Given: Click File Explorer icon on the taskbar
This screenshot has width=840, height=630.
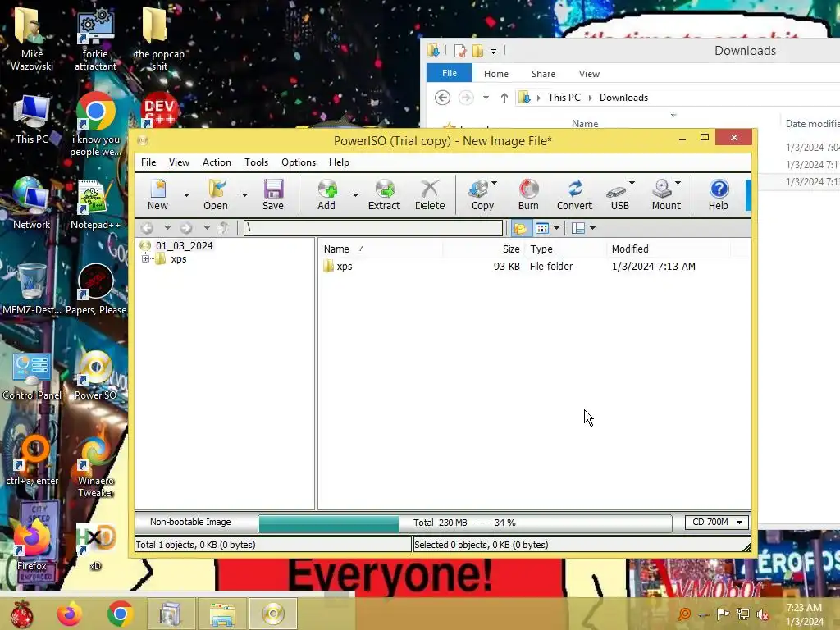Looking at the screenshot, I should [221, 614].
